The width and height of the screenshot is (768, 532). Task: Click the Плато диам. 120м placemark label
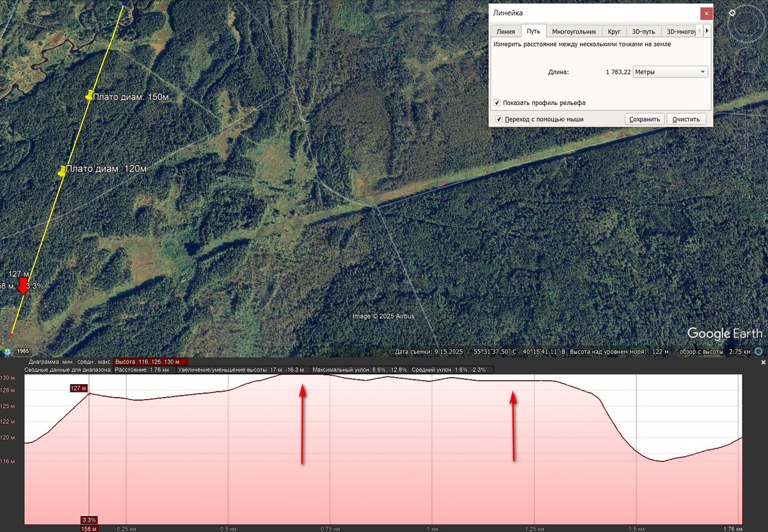point(106,169)
